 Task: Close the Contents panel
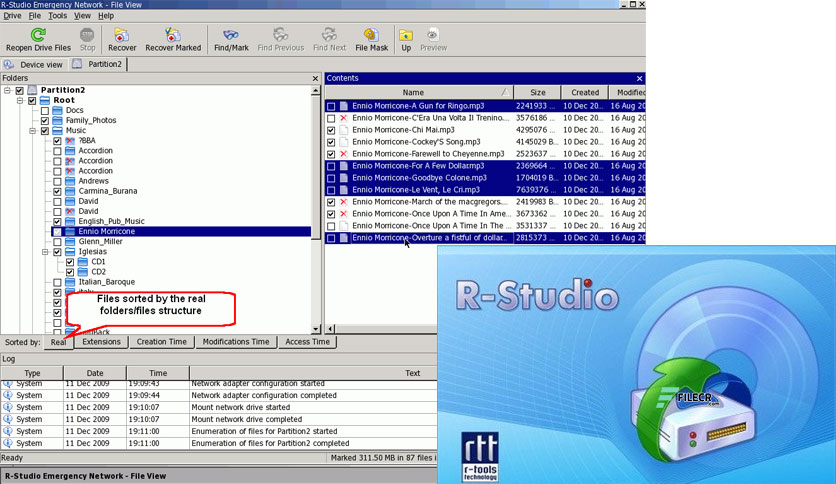(639, 78)
